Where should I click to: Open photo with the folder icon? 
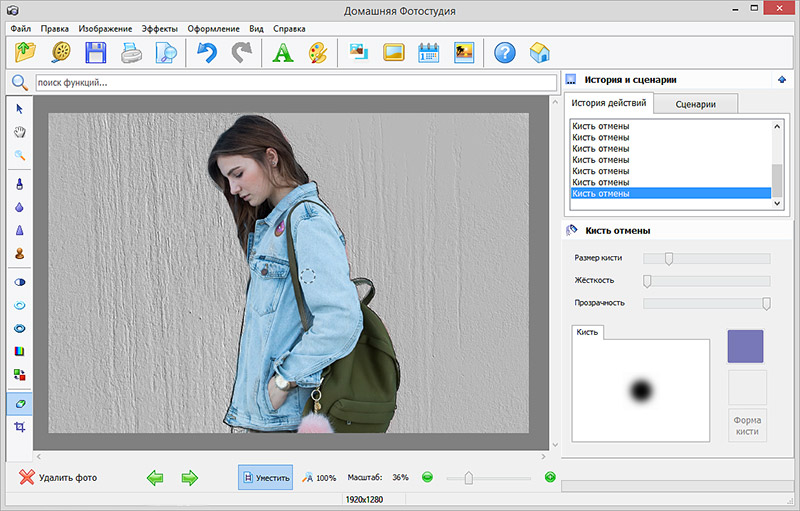tap(26, 53)
